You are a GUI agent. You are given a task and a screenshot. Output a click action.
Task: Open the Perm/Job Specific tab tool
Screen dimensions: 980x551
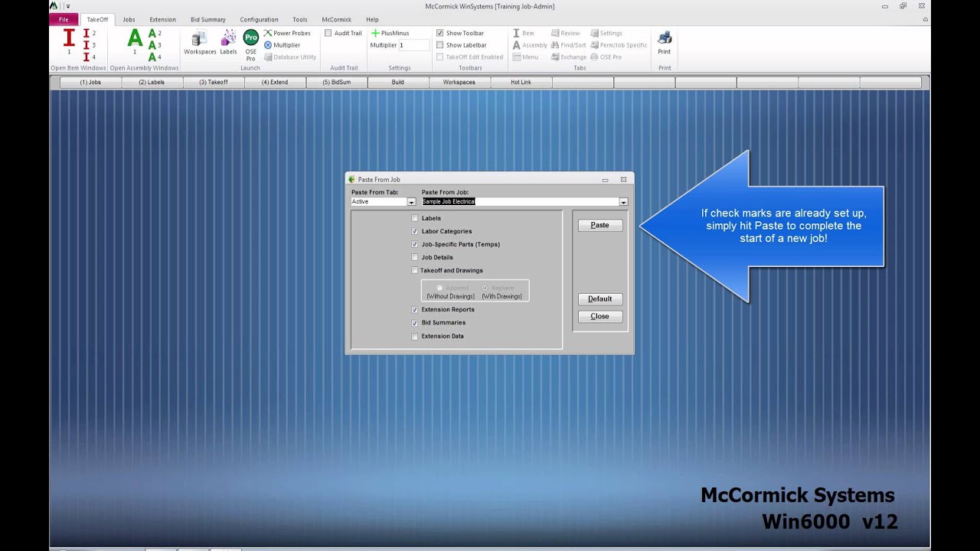tap(619, 45)
